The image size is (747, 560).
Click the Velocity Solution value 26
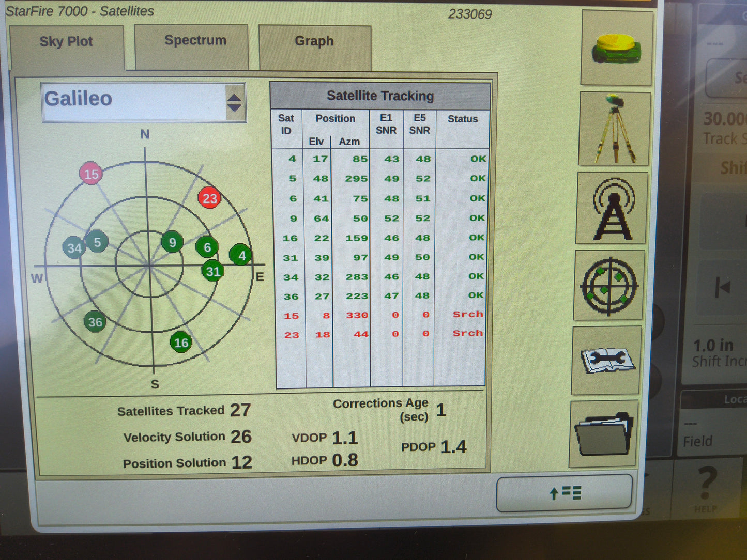(241, 437)
